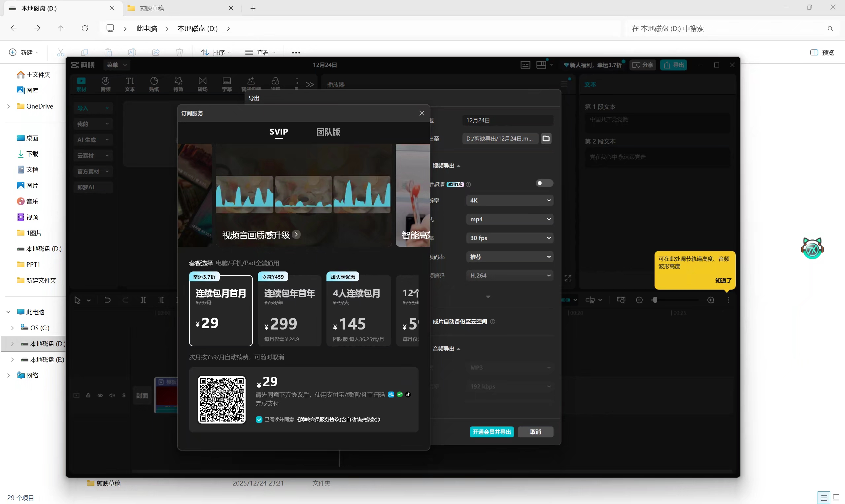Switch to the 团队版 tab
The height and width of the screenshot is (504, 845).
[x=328, y=132]
